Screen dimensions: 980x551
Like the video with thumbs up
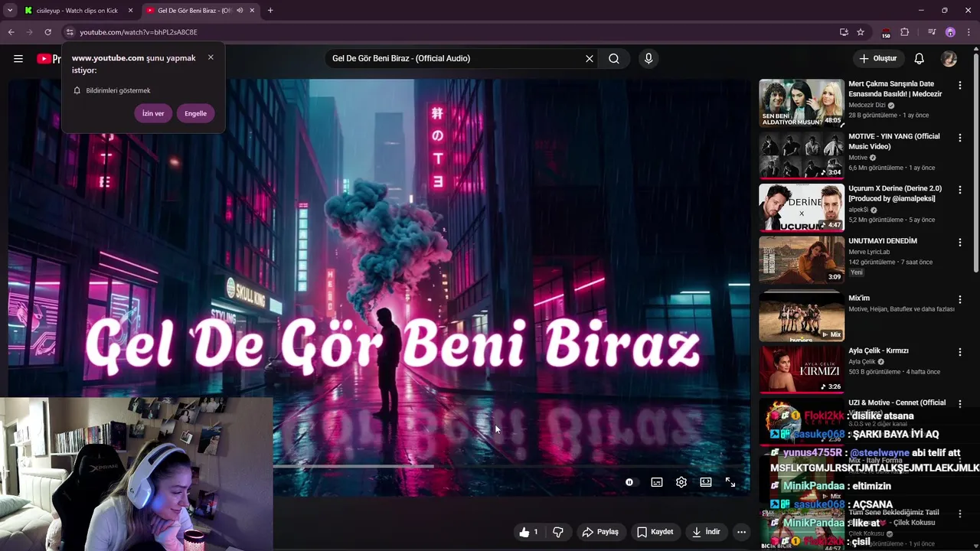[x=529, y=532]
